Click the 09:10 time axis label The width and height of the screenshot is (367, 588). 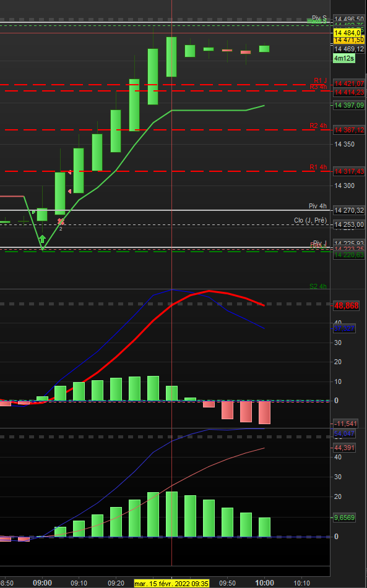(79, 584)
